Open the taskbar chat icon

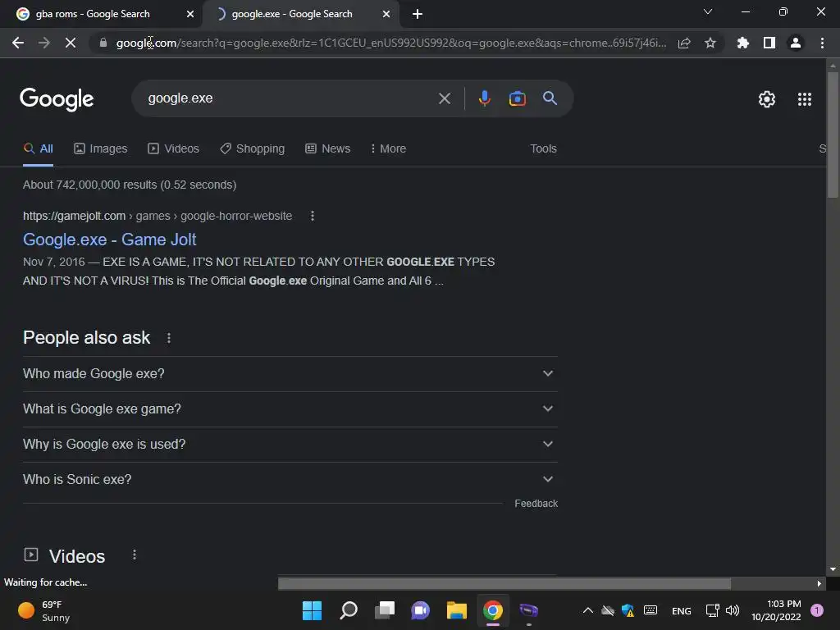coord(421,610)
